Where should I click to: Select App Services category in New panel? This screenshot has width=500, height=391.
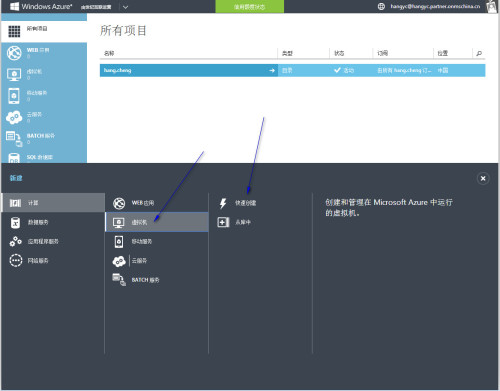pyautogui.click(x=53, y=241)
